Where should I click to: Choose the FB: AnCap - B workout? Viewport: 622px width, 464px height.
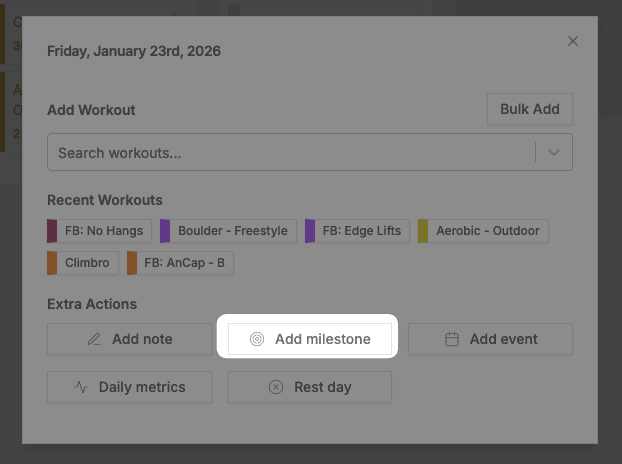tap(184, 263)
